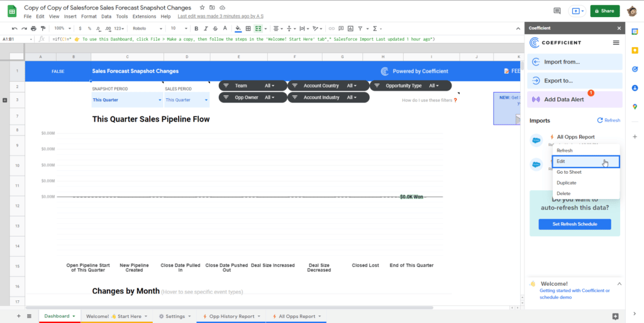This screenshot has width=644, height=323.
Task: Star this spreadsheet
Action: 202,8
